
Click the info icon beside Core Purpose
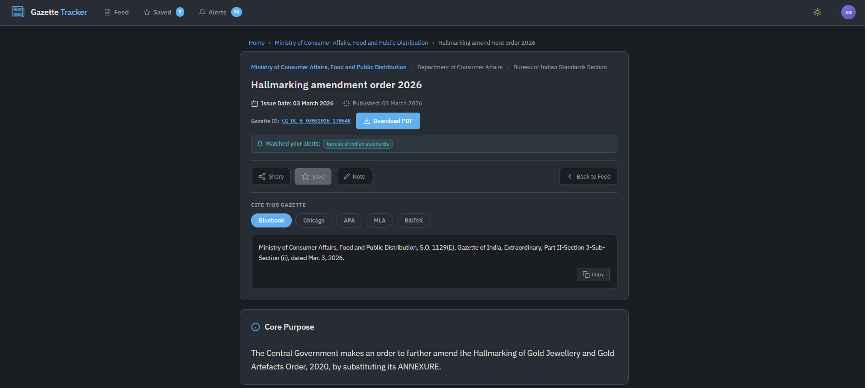pos(256,327)
